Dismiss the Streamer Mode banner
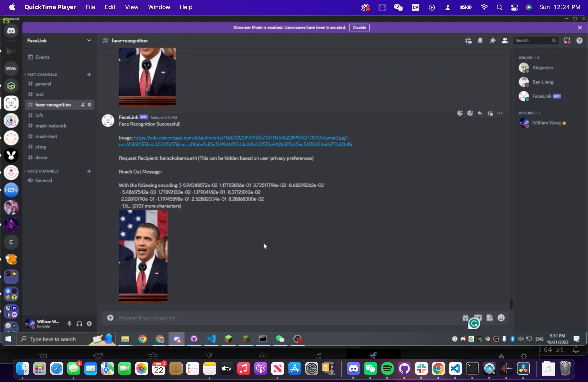This screenshot has width=588, height=382. pos(580,28)
